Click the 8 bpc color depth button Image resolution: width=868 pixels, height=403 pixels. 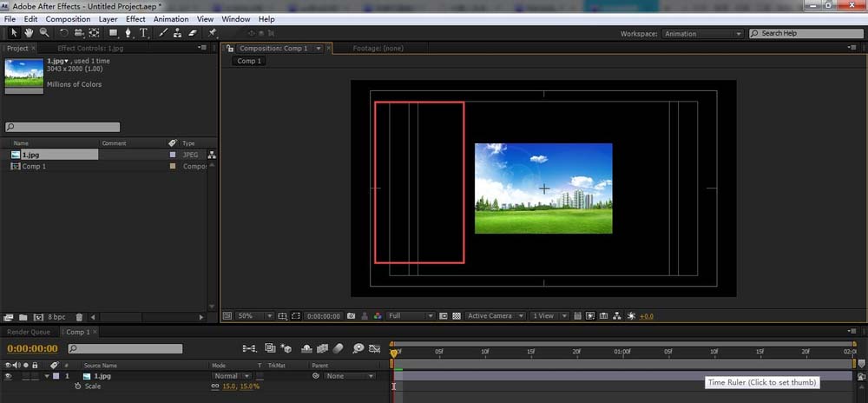click(56, 318)
